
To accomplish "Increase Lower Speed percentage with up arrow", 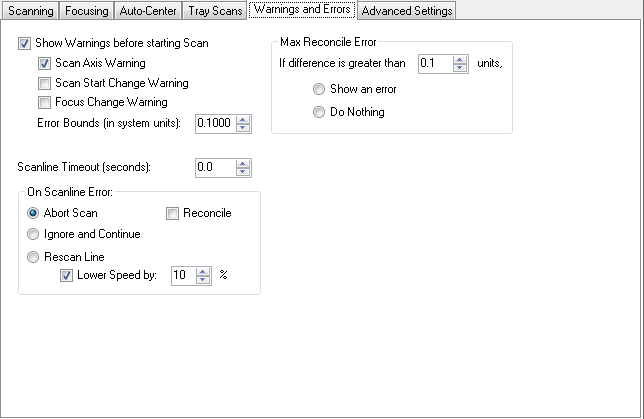I will click(x=203, y=271).
